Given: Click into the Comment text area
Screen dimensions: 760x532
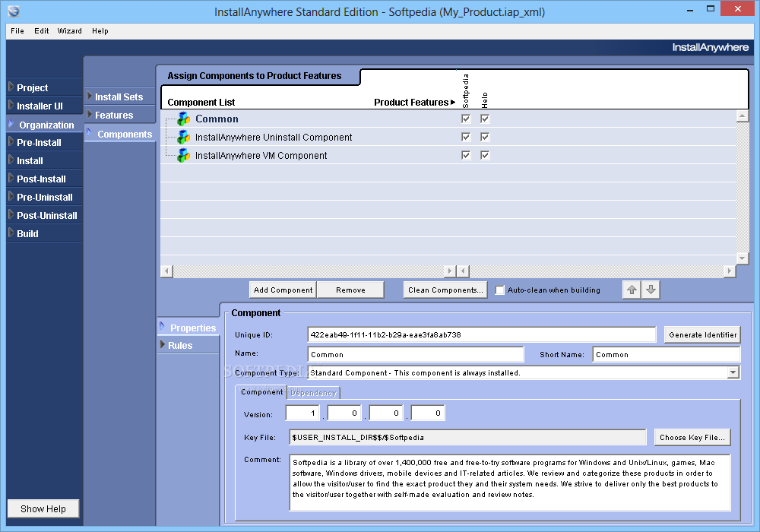Looking at the screenshot, I should pos(510,483).
